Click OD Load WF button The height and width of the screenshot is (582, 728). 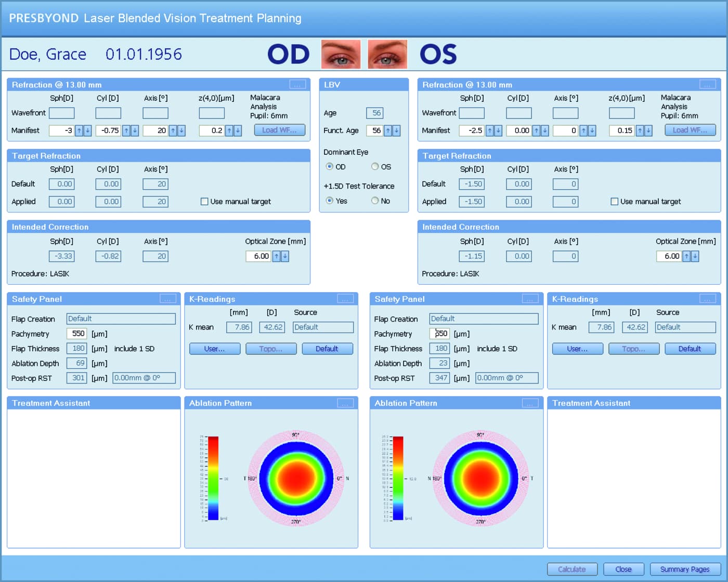[280, 130]
